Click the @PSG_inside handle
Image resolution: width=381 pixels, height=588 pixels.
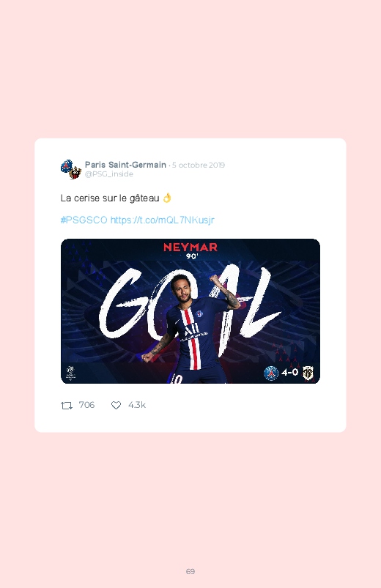click(109, 174)
